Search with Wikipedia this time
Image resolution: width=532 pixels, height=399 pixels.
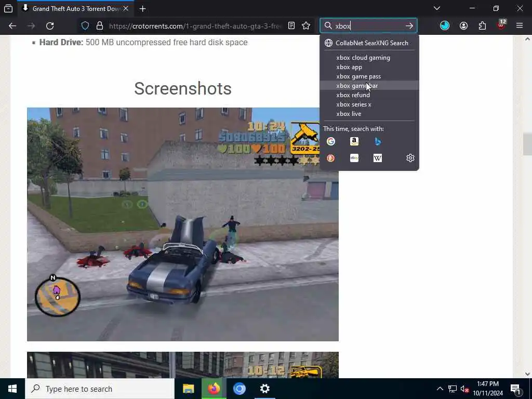point(378,158)
